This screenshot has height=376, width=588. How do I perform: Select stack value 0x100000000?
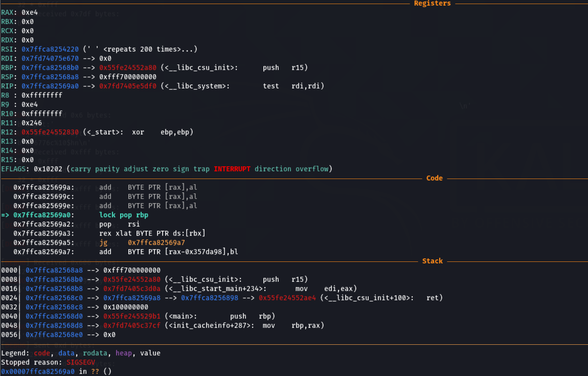click(x=126, y=307)
